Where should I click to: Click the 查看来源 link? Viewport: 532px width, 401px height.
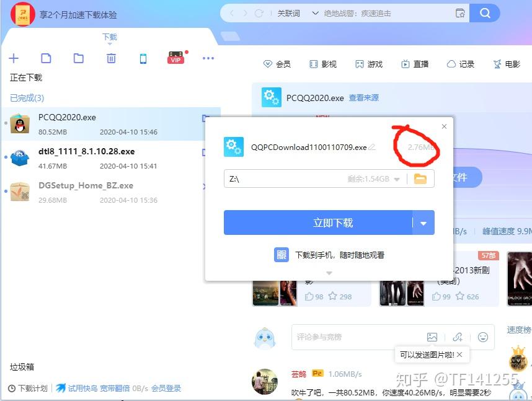point(364,98)
